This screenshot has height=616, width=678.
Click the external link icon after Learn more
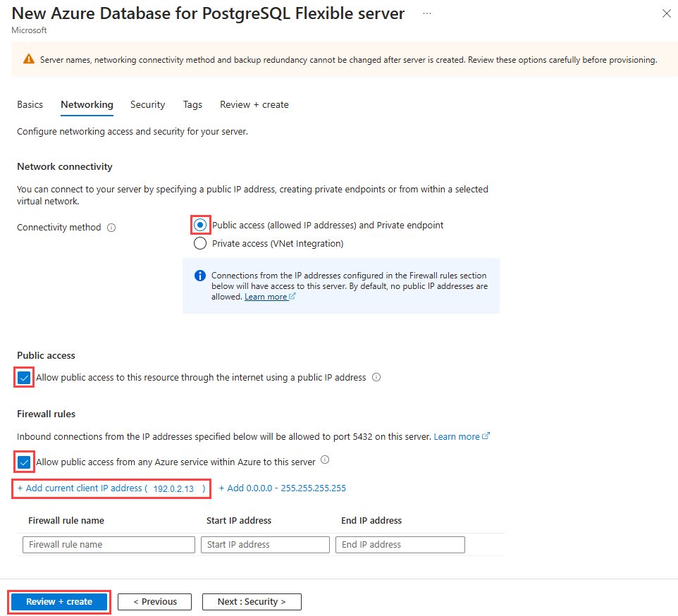pos(291,296)
